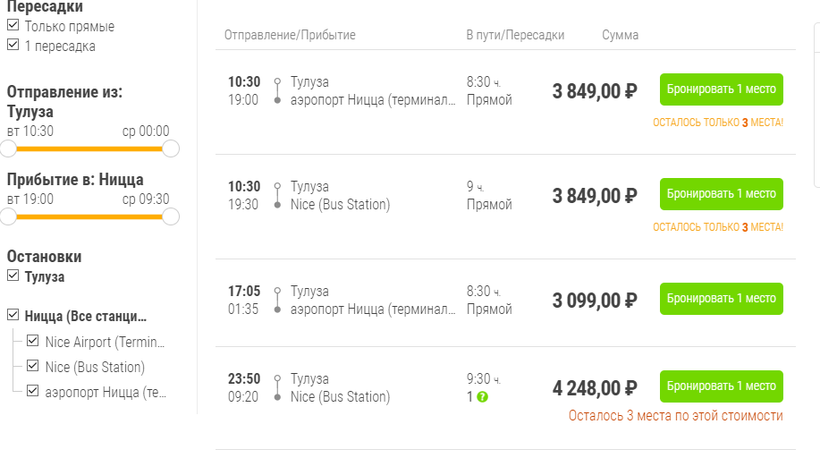Click the "1" transfer count link
Image resolution: width=820 pixels, height=458 pixels.
tap(470, 397)
